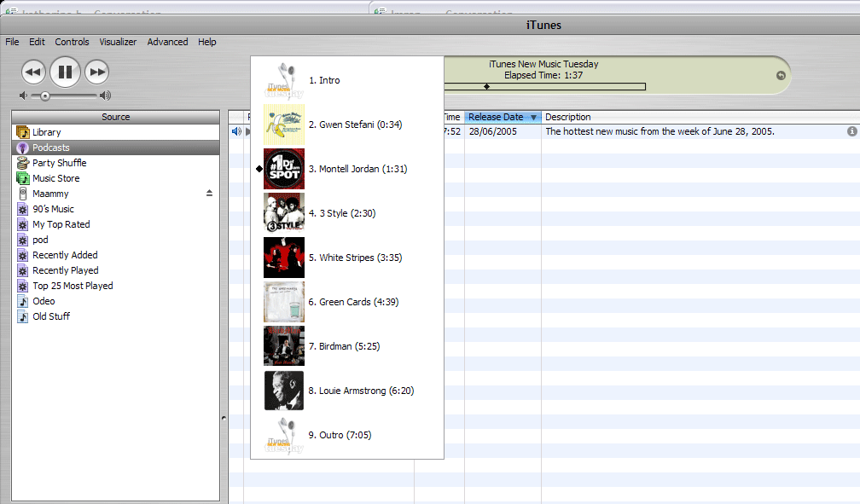Open the Recently Played playlist
Image resolution: width=860 pixels, height=504 pixels.
click(x=116, y=270)
